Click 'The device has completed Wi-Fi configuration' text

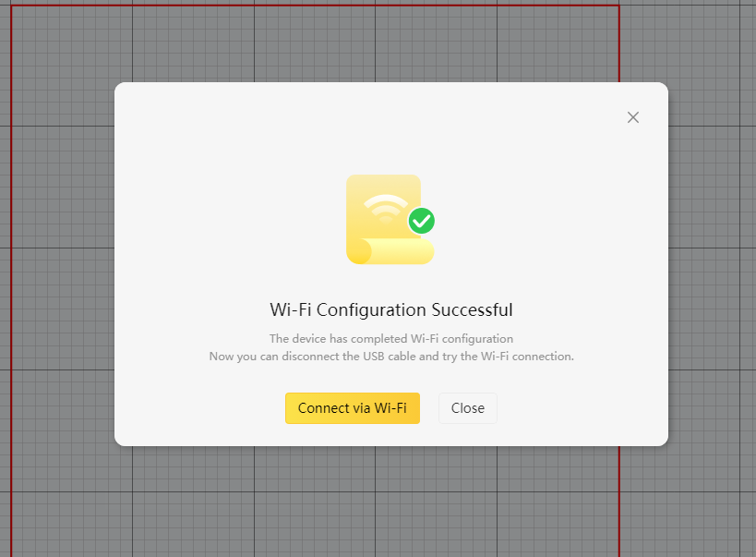point(391,339)
